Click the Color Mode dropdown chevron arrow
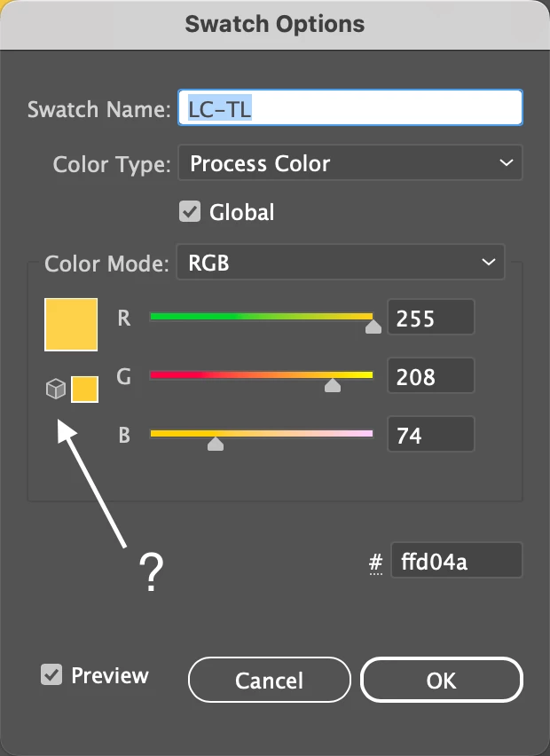This screenshot has height=756, width=550. 488,263
